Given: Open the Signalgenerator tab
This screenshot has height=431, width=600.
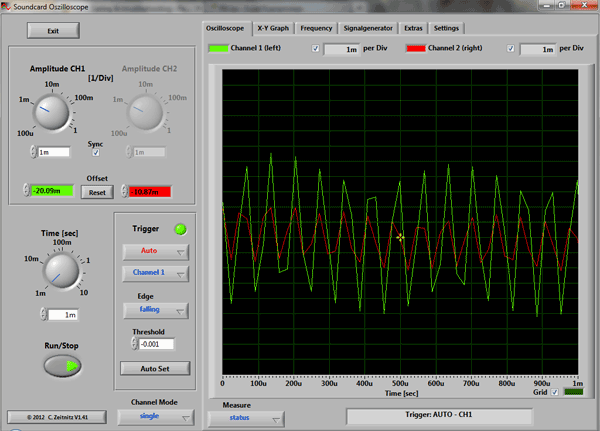Looking at the screenshot, I should pyautogui.click(x=368, y=28).
